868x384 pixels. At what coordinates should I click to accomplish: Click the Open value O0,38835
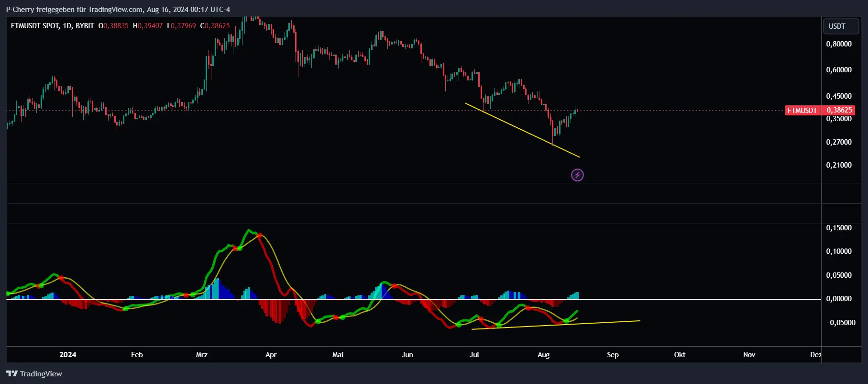tap(113, 25)
